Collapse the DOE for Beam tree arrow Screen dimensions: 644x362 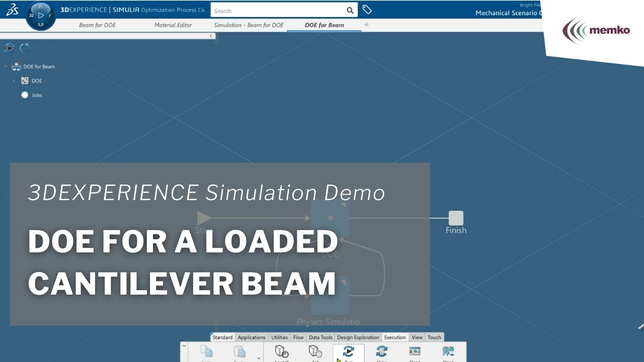point(6,66)
